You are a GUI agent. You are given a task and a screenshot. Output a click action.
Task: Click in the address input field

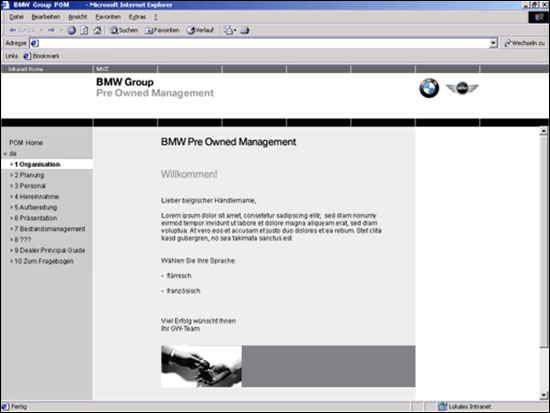point(264,43)
